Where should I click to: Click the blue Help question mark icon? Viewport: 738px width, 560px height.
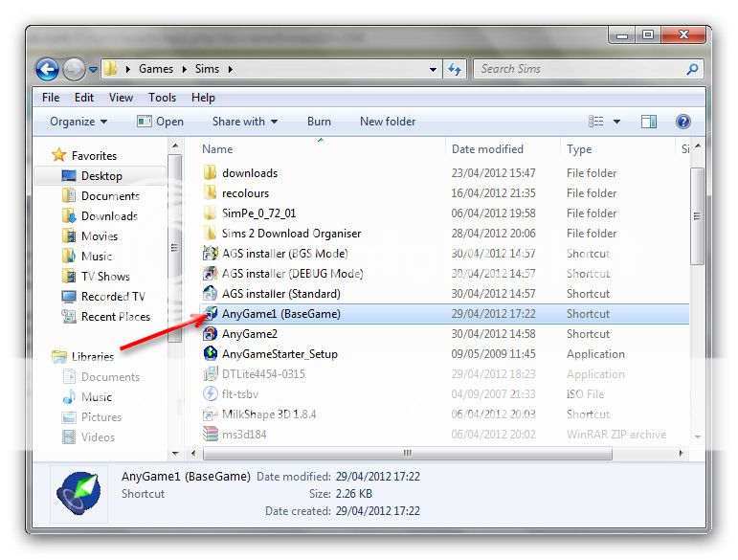[682, 122]
